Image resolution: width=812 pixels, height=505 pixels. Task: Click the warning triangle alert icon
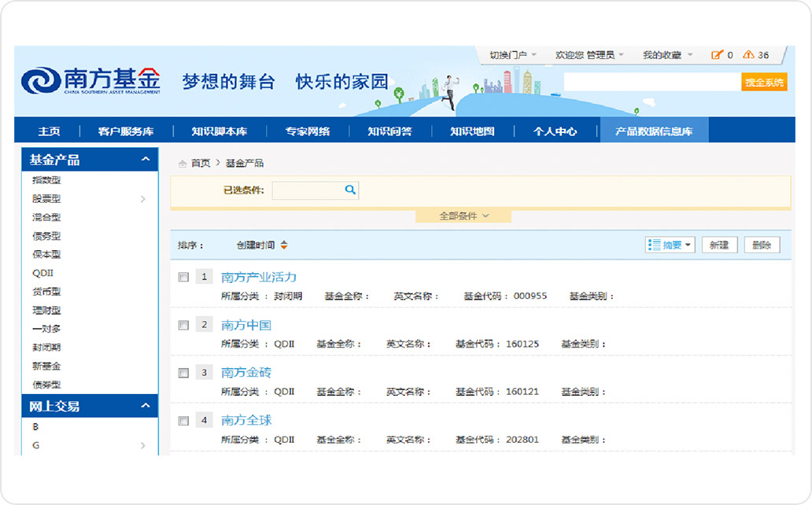(748, 55)
